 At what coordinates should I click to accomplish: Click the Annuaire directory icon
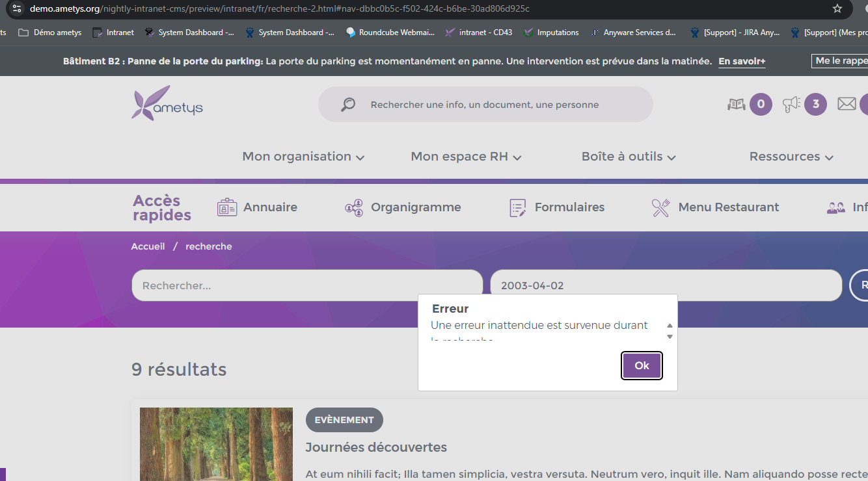(x=227, y=207)
